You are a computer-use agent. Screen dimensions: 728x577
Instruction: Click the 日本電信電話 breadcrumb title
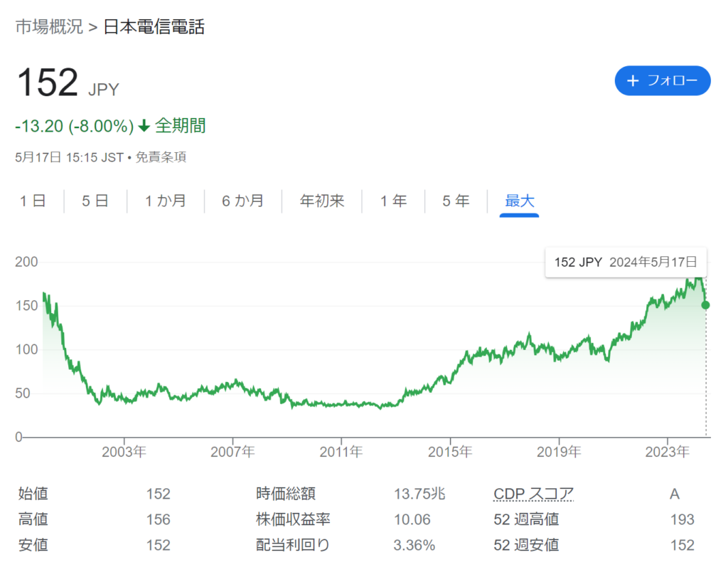point(154,26)
